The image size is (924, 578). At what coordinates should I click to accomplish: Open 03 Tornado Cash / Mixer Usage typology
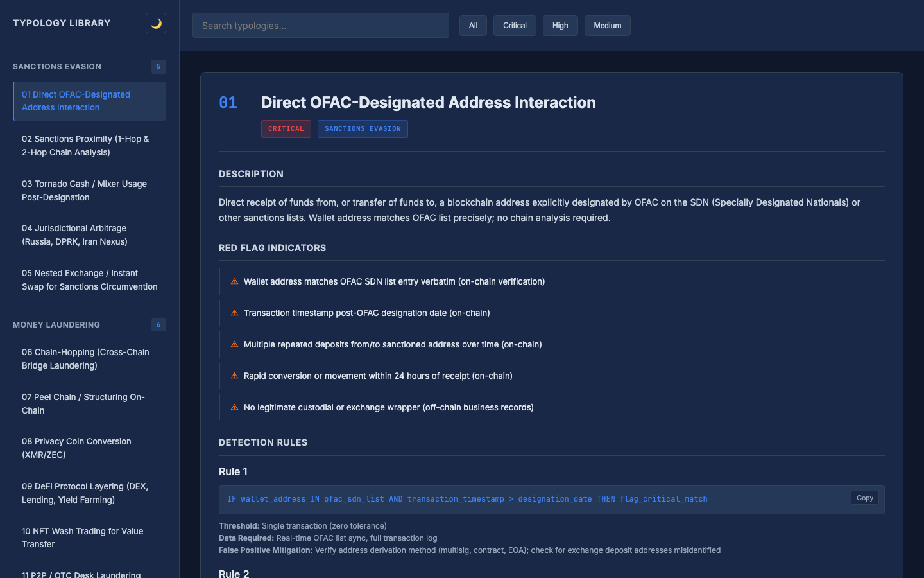89,191
